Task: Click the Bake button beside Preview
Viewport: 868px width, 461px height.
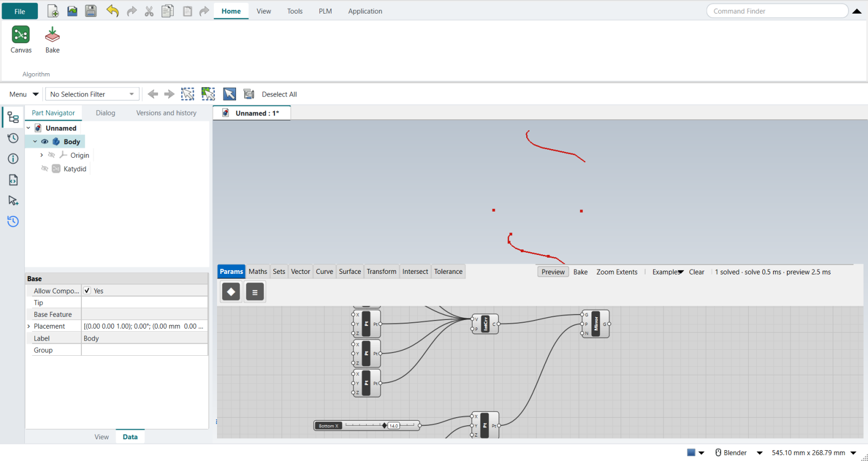Action: 580,272
